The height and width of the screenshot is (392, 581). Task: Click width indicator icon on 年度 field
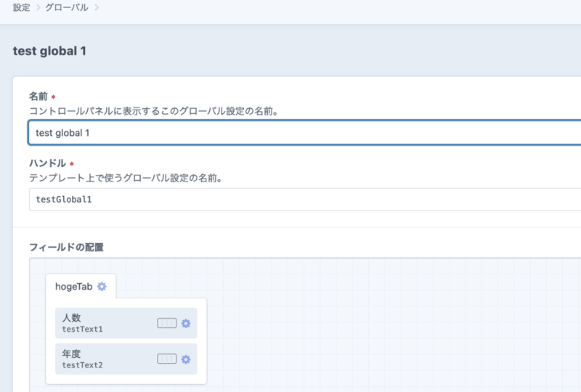coord(167,359)
